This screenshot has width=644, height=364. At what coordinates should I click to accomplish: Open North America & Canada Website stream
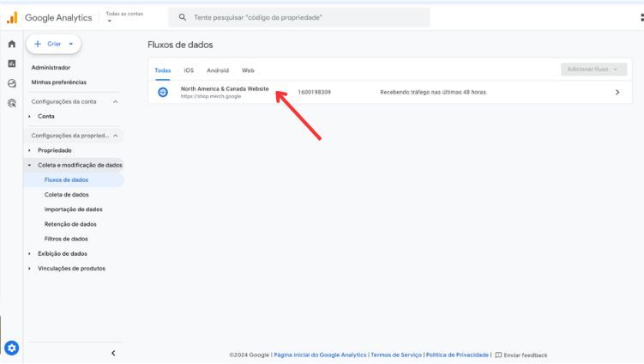pos(225,88)
